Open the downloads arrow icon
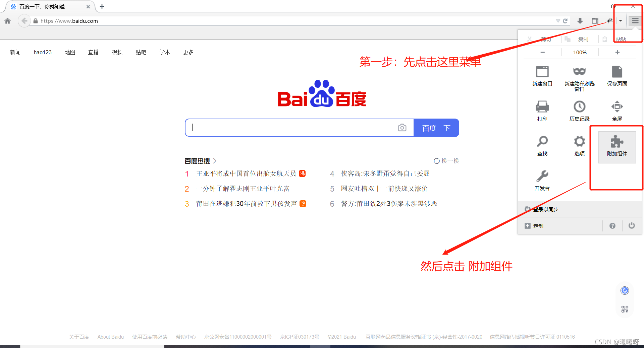Image resolution: width=644 pixels, height=348 pixels. point(580,21)
